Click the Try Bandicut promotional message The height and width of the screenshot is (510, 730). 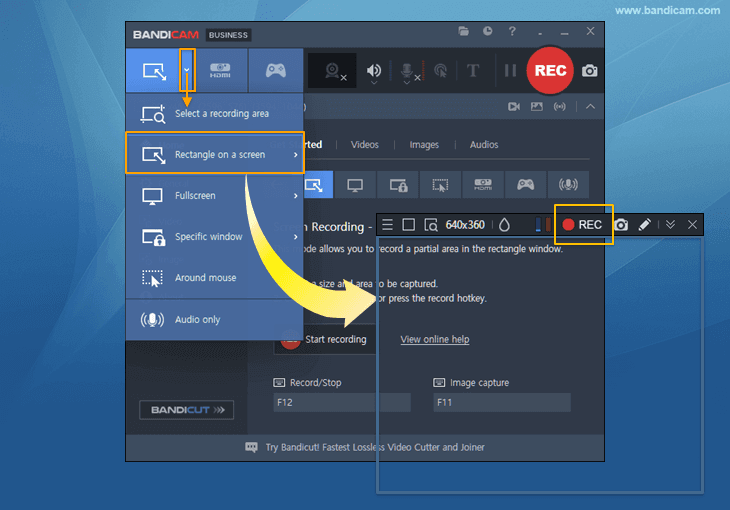tap(375, 447)
